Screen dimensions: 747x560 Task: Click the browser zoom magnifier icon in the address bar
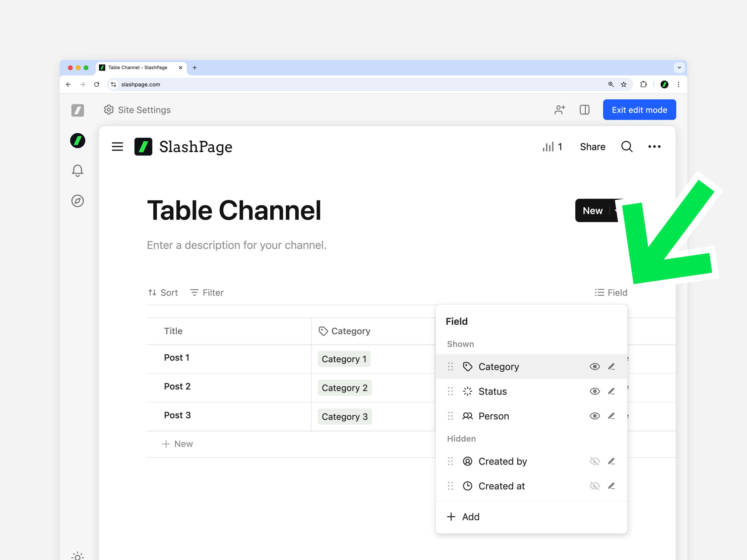(x=611, y=84)
